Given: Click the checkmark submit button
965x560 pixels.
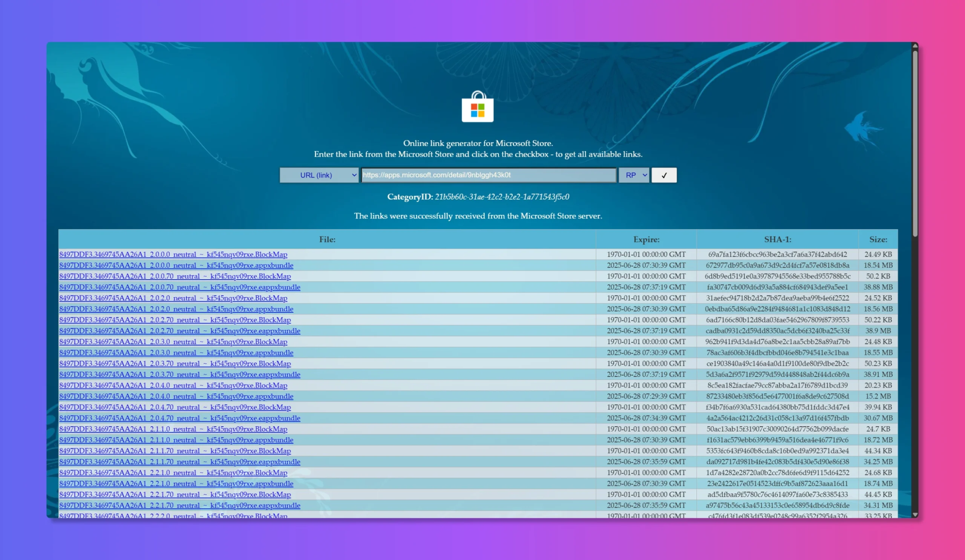Looking at the screenshot, I should pyautogui.click(x=664, y=175).
